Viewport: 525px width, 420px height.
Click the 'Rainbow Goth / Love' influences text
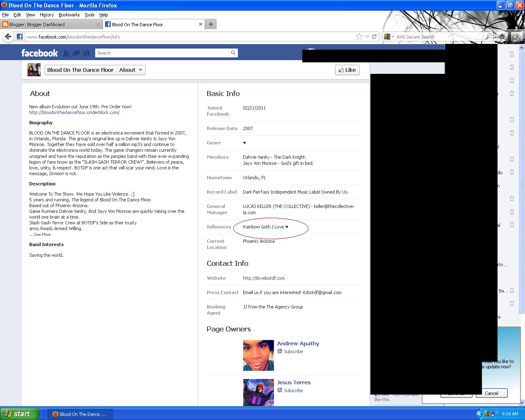[265, 227]
